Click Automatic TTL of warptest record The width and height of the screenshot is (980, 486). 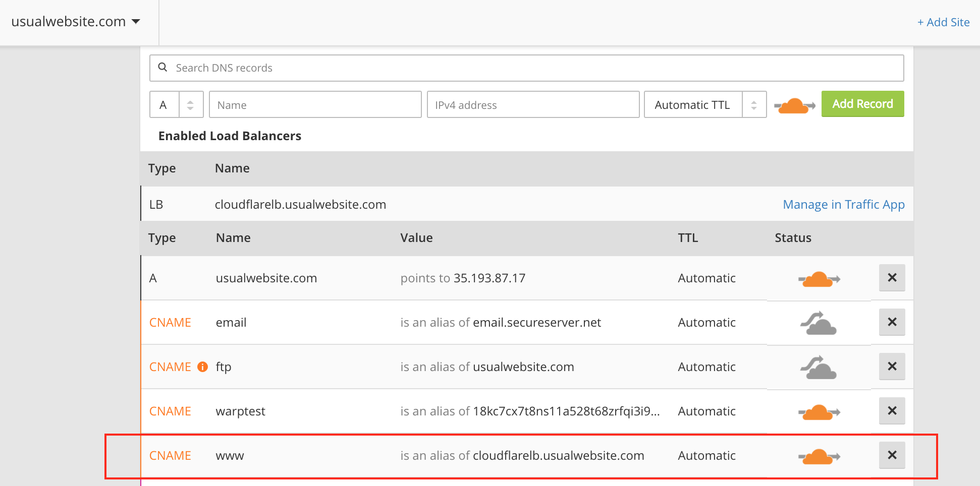706,411
